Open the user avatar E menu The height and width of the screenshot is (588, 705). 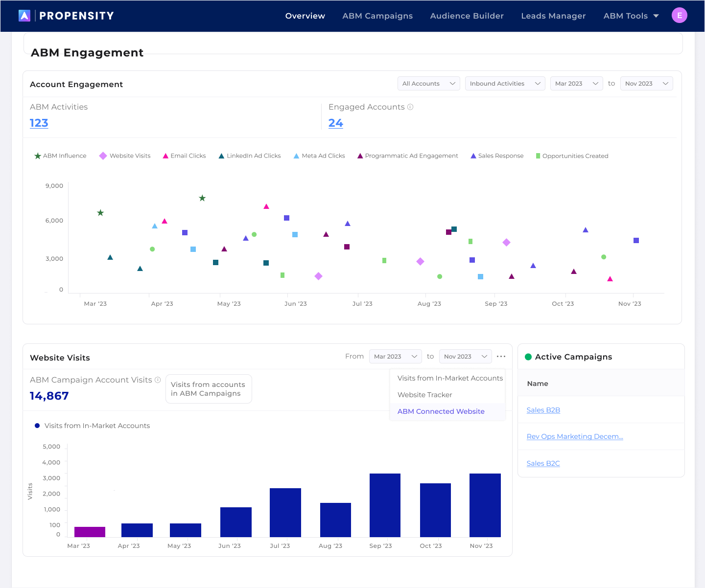click(x=680, y=16)
